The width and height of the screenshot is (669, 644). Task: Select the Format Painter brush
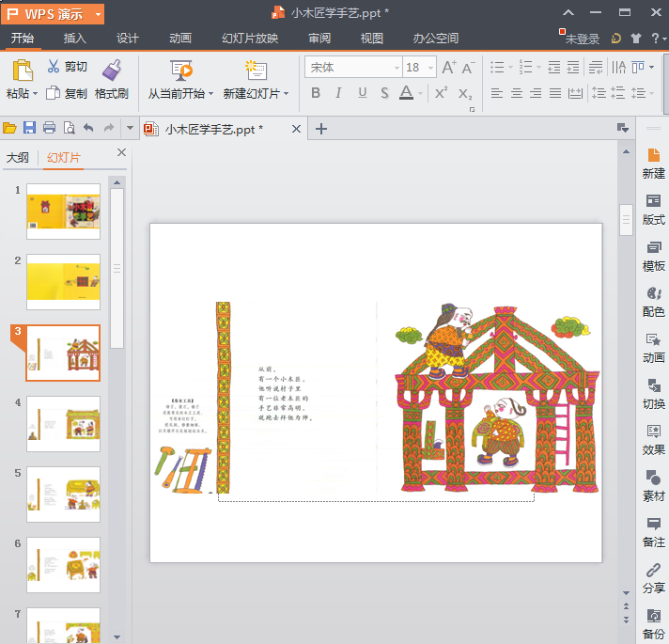tap(112, 70)
